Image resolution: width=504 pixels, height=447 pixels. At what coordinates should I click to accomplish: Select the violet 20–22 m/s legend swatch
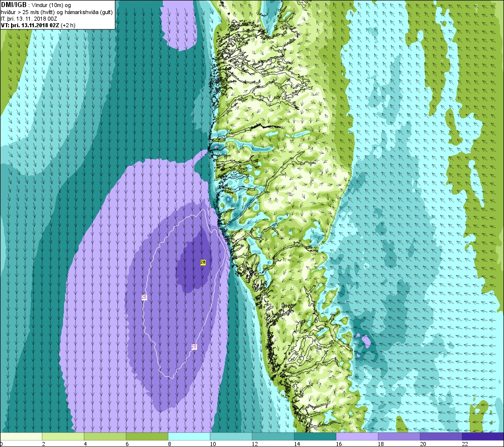coord(441,436)
